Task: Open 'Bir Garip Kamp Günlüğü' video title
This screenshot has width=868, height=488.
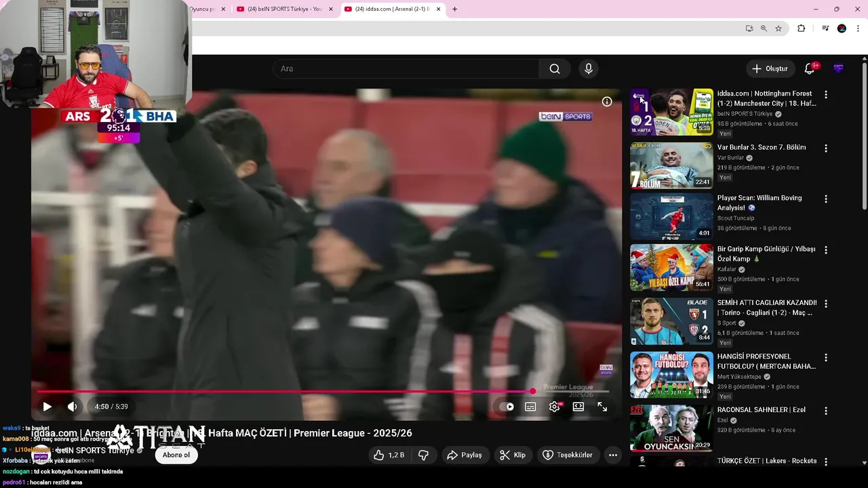Action: pyautogui.click(x=766, y=253)
